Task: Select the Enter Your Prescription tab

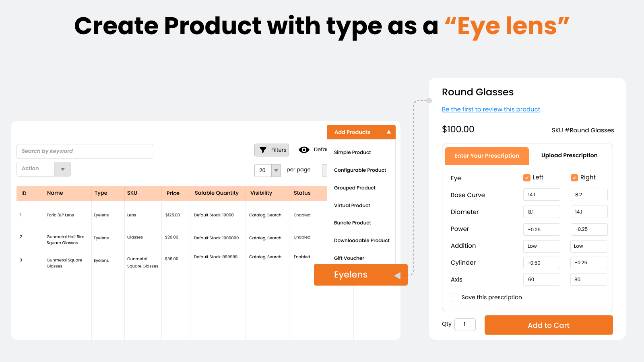Action: click(487, 156)
